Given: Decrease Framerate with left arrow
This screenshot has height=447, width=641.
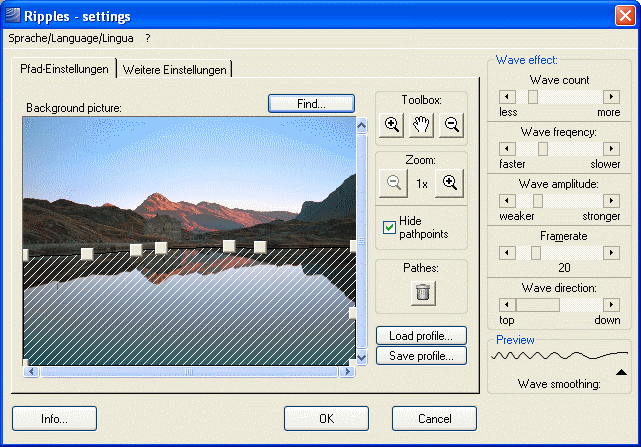Looking at the screenshot, I should [x=507, y=253].
